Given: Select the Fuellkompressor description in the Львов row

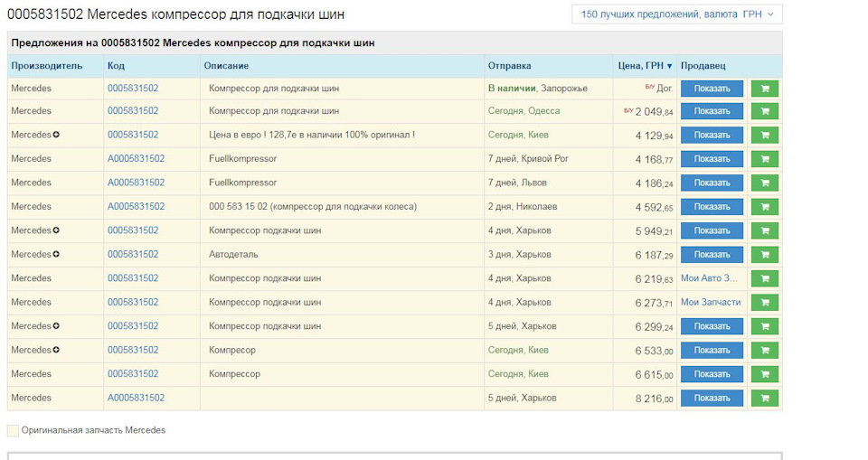Looking at the screenshot, I should (x=242, y=183).
